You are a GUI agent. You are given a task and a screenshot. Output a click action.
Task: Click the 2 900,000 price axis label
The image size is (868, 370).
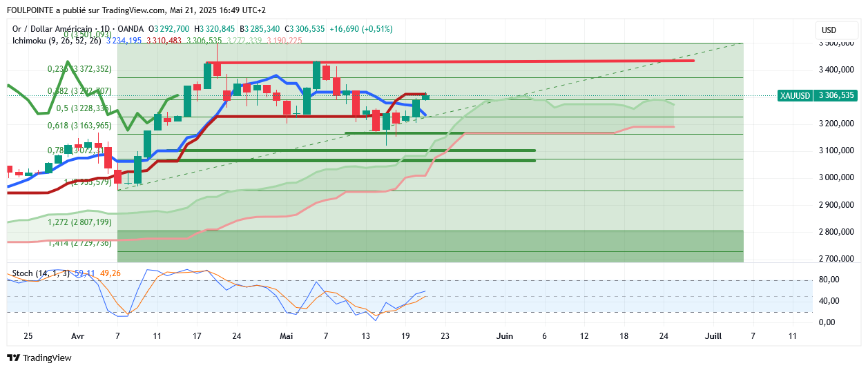(837, 205)
